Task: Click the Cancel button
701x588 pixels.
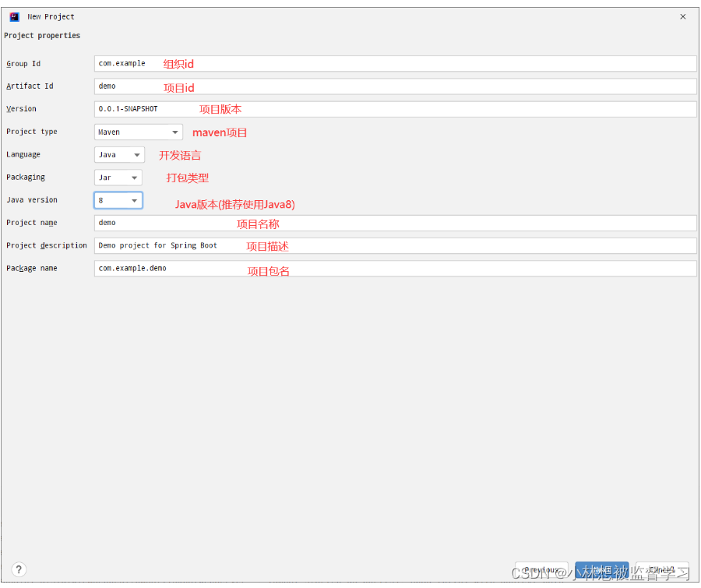Action: (662, 570)
